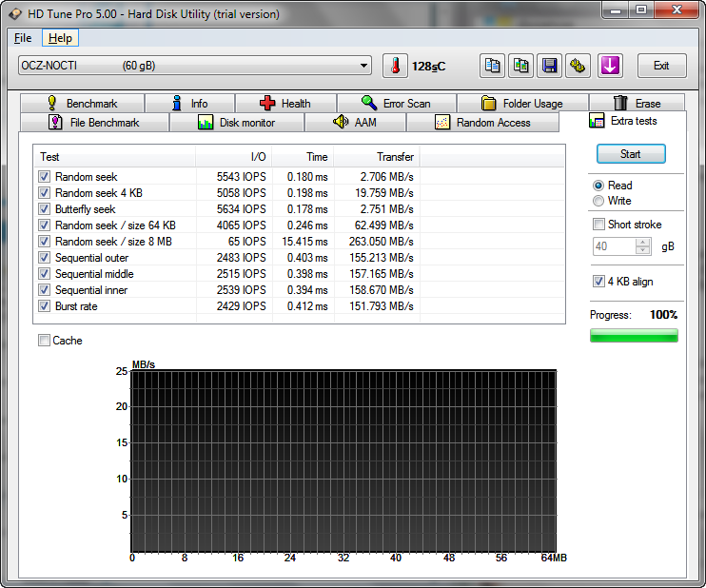Viewport: 706px width, 588px height.
Task: Select the Extra tests tab
Action: pyautogui.click(x=623, y=121)
